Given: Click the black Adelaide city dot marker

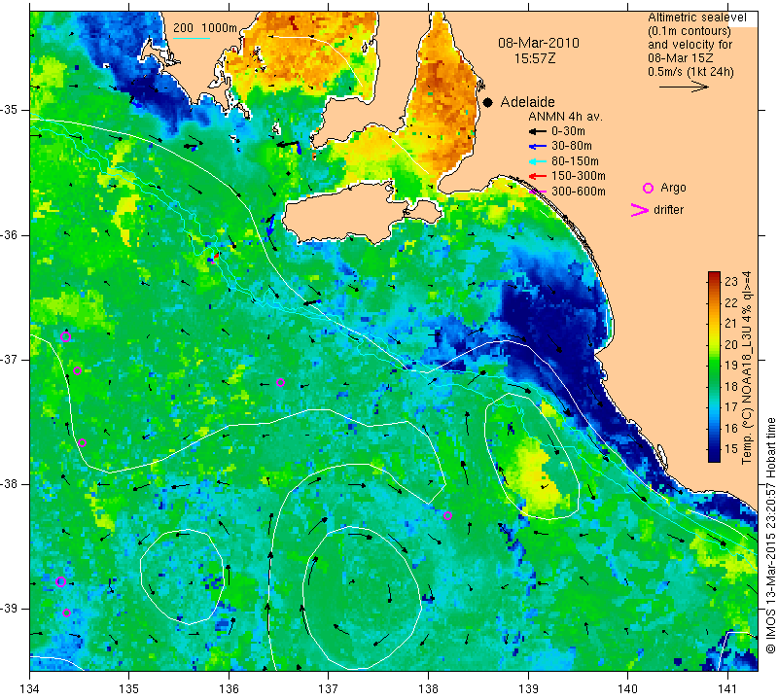Looking at the screenshot, I should 488,102.
